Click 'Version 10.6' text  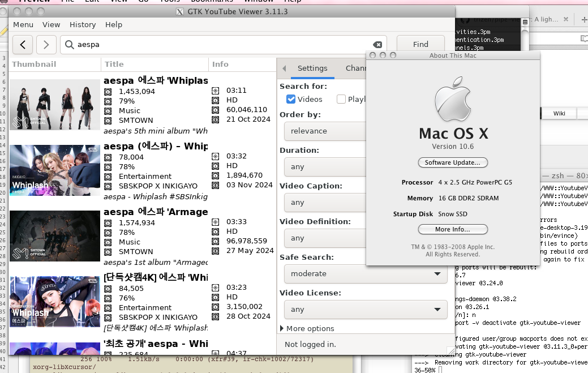coord(453,147)
